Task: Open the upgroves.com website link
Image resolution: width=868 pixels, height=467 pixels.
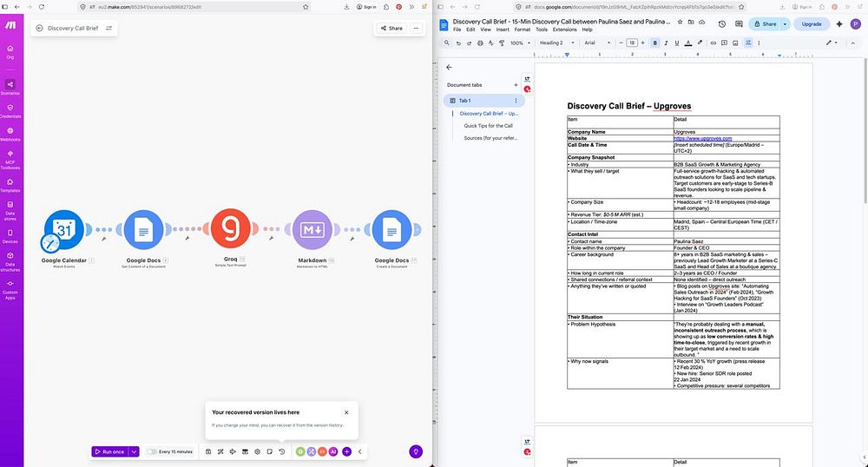Action: point(702,138)
